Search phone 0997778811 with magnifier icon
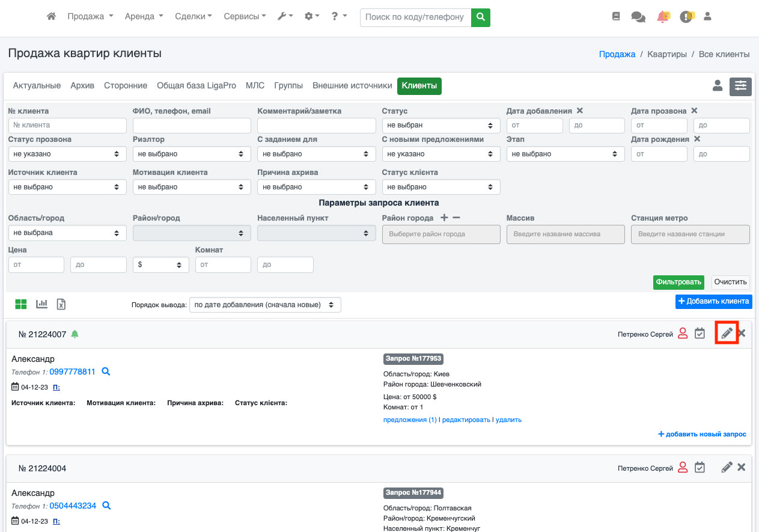Viewport: 759px width, 532px height. [106, 371]
